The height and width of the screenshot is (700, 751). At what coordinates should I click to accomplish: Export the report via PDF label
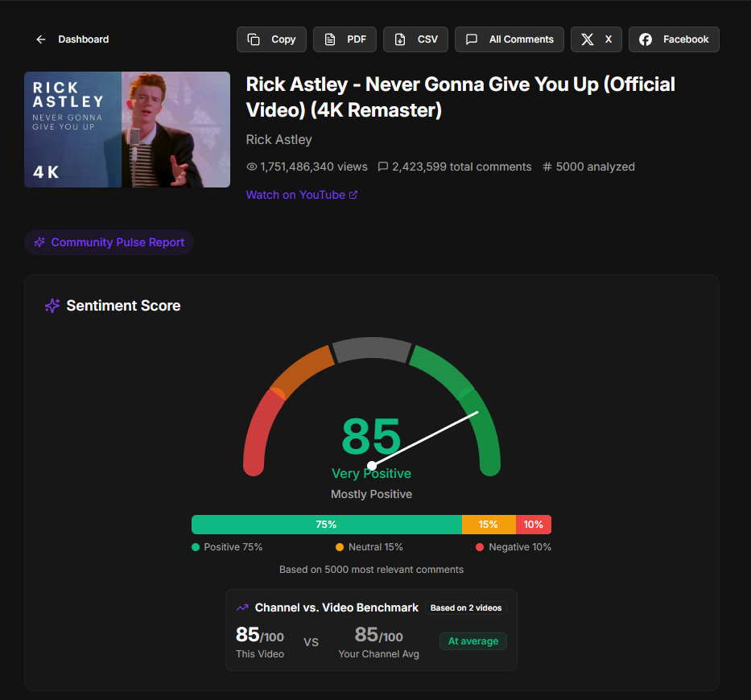click(x=357, y=39)
